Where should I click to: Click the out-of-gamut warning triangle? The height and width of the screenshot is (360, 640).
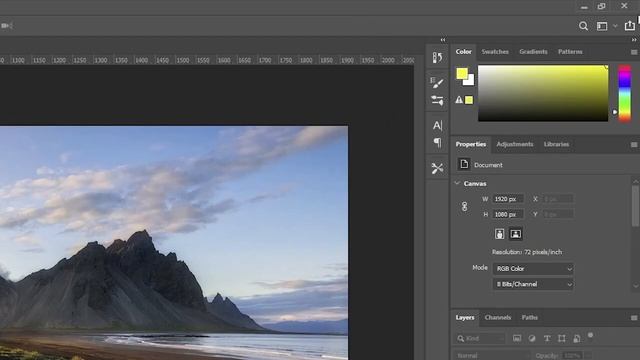point(459,100)
